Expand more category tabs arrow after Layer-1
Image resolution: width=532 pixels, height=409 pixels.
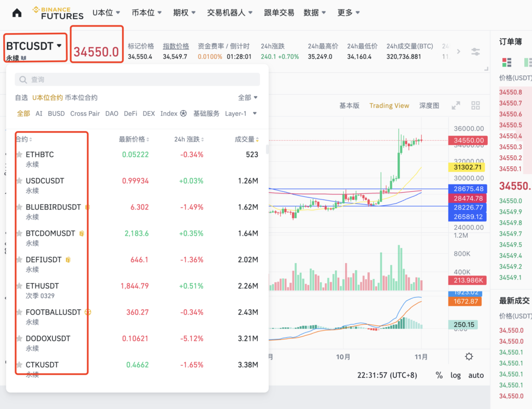[x=255, y=113]
